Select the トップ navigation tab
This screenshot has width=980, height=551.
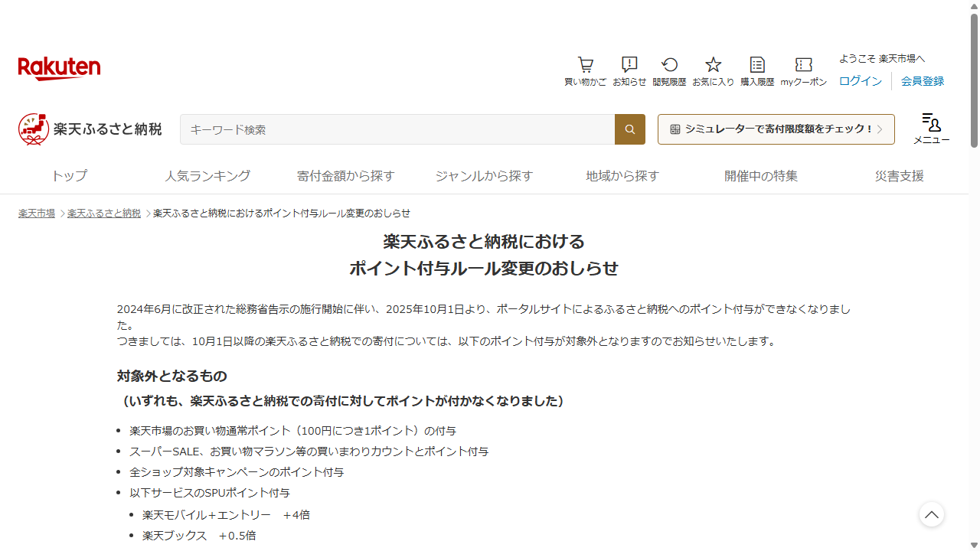[69, 176]
